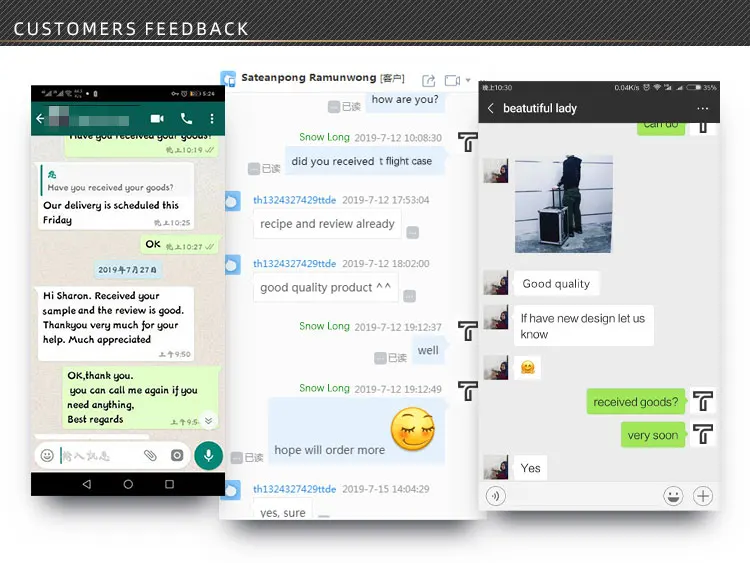
Task: Tap the green microphone record button
Action: coord(209,455)
